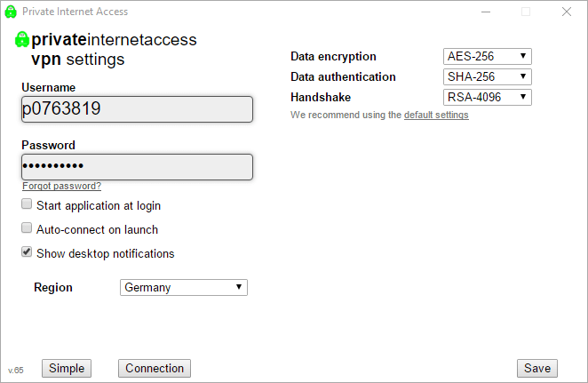588x383 pixels.
Task: Switch to Simple settings view
Action: (x=67, y=369)
